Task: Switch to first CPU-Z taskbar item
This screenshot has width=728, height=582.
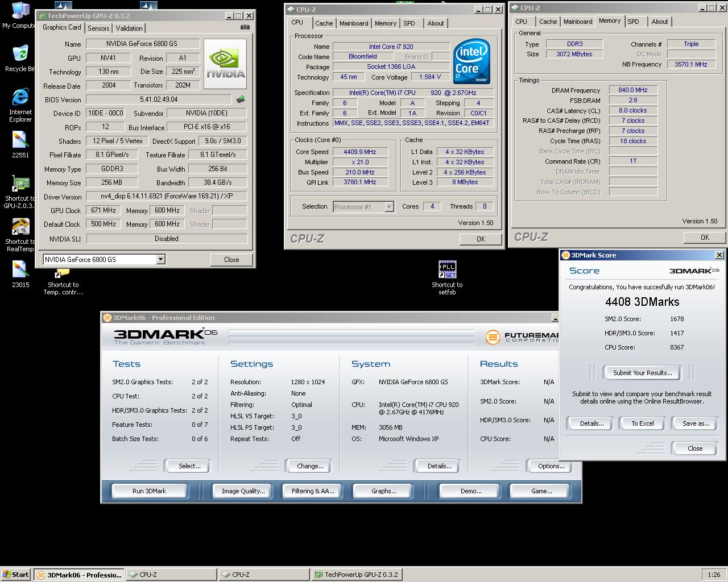Action: 171,575
